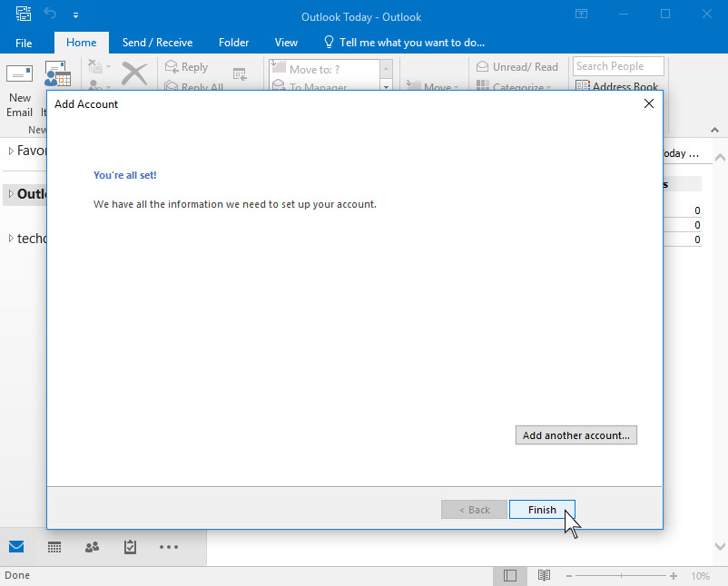
Task: Close the Add Account dialog
Action: pyautogui.click(x=649, y=103)
